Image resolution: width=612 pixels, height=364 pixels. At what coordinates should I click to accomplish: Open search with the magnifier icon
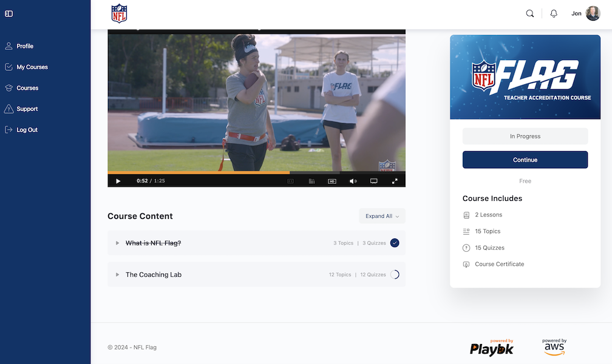[529, 14]
